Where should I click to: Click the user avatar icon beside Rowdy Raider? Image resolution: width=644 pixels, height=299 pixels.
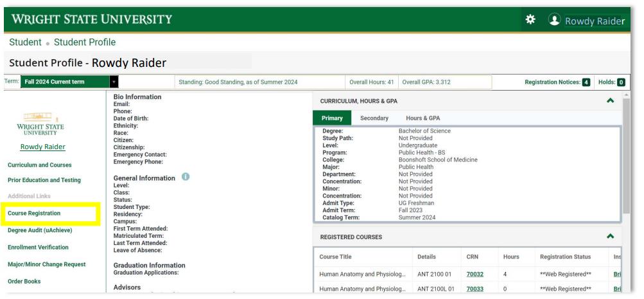tap(555, 20)
